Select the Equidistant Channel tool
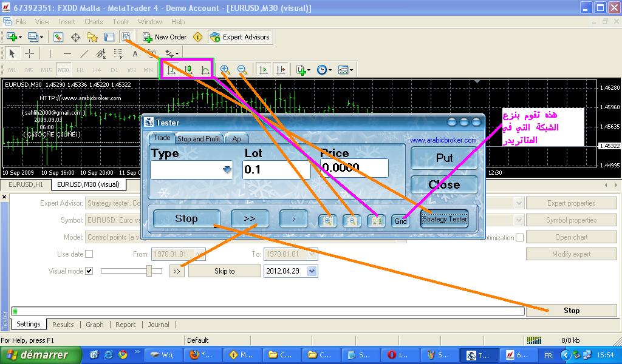The image size is (622, 364). [101, 53]
